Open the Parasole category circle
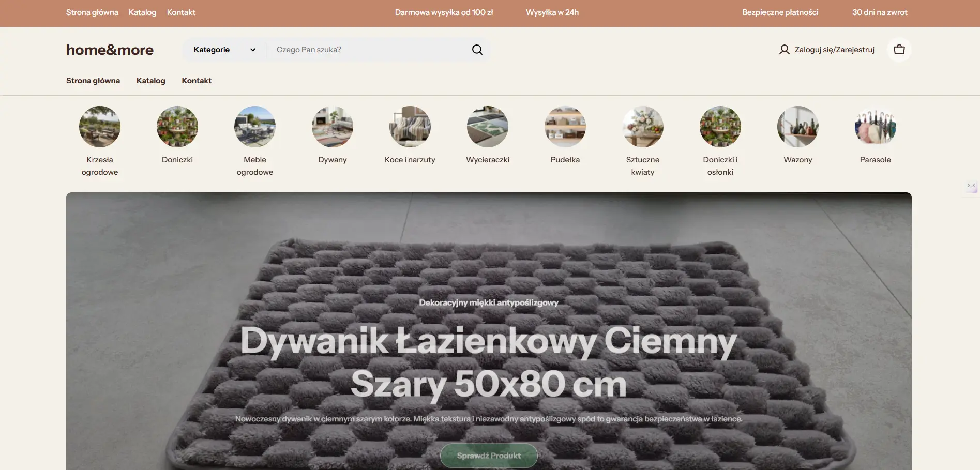This screenshot has width=980, height=470. [x=875, y=126]
